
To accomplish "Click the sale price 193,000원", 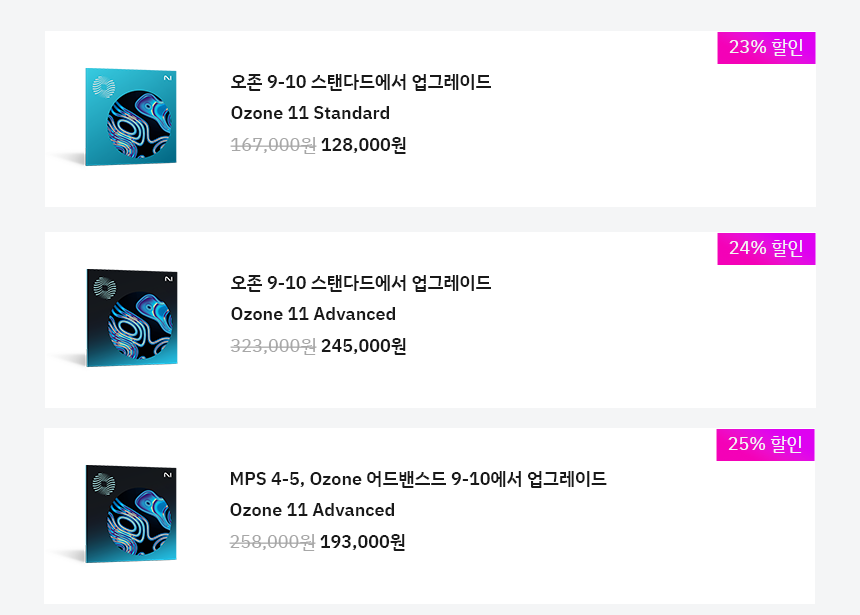I will click(363, 541).
